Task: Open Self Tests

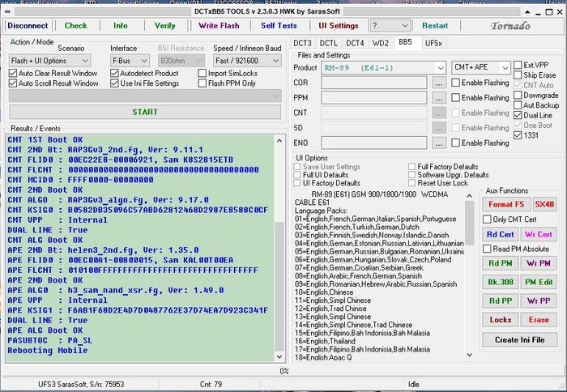Action: [279, 26]
